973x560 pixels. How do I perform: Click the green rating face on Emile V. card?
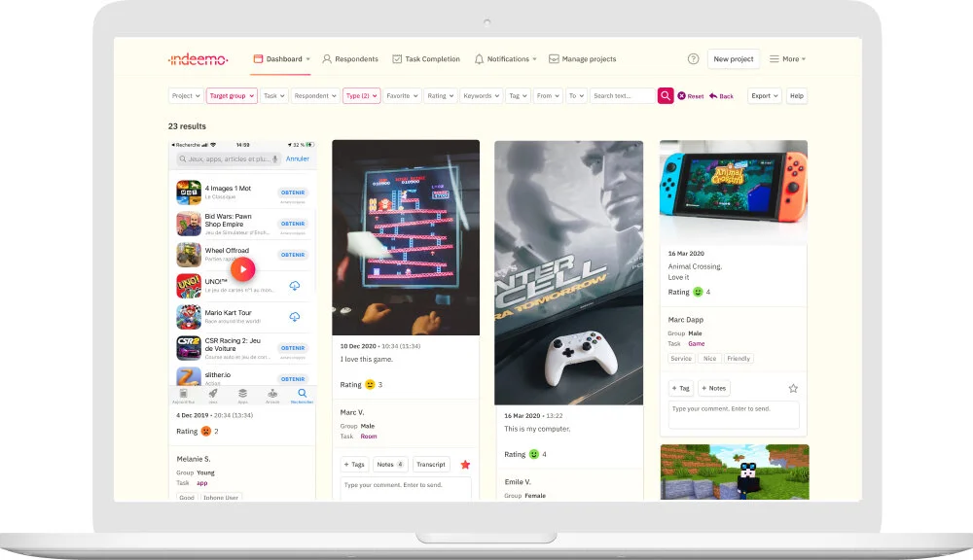point(533,454)
